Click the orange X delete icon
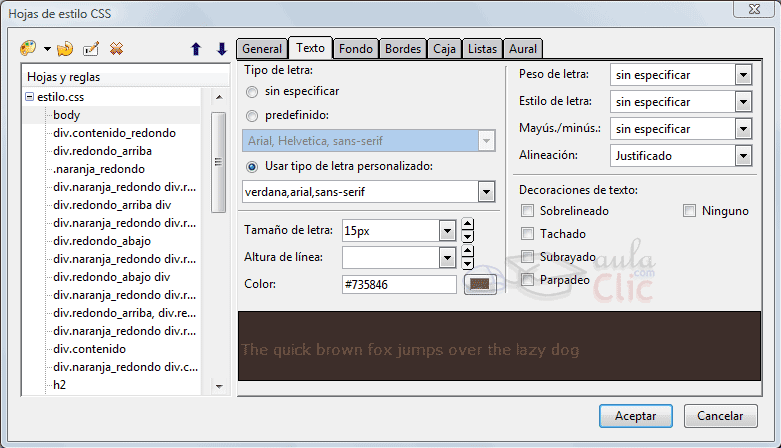Screen dimensions: 781x448 pyautogui.click(x=117, y=48)
